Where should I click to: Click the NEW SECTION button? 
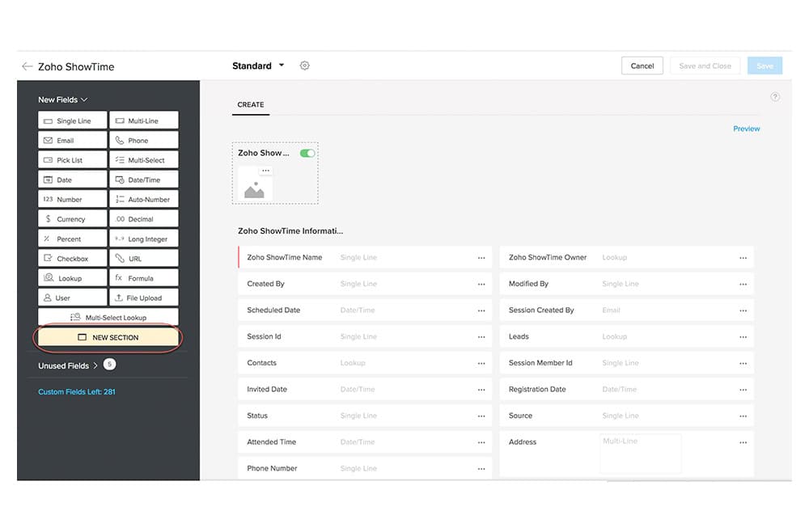(108, 338)
